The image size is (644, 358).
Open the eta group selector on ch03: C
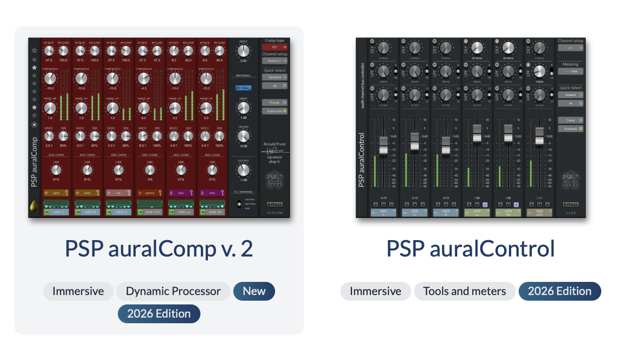pyautogui.click(x=119, y=193)
